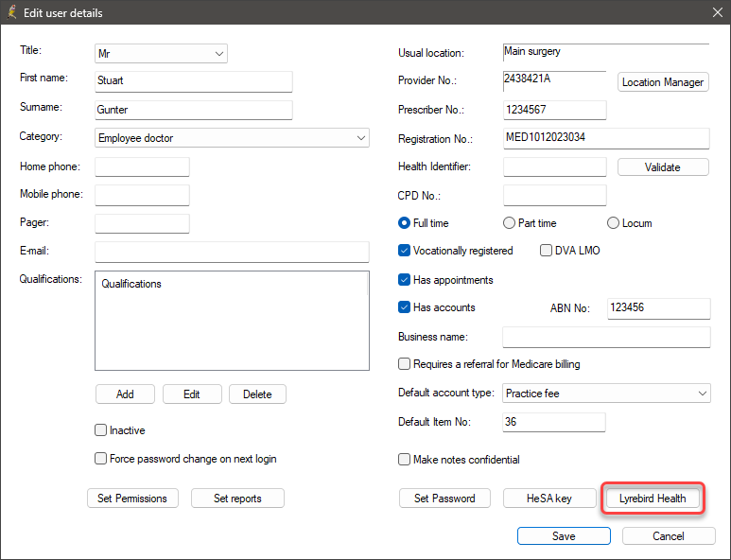Open the HeSA key dialog
731x560 pixels.
click(x=549, y=499)
